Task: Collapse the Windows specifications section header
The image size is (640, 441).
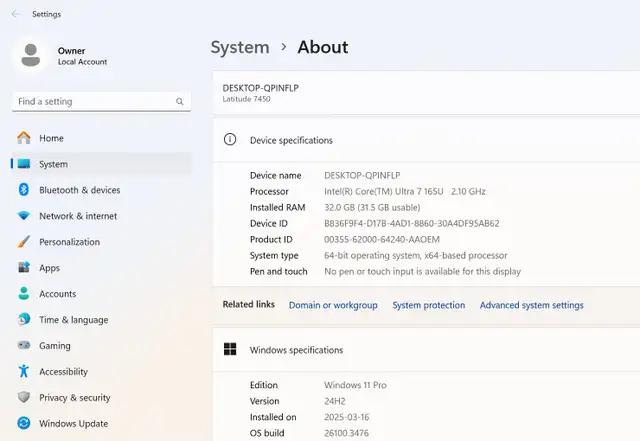Action: tap(426, 350)
